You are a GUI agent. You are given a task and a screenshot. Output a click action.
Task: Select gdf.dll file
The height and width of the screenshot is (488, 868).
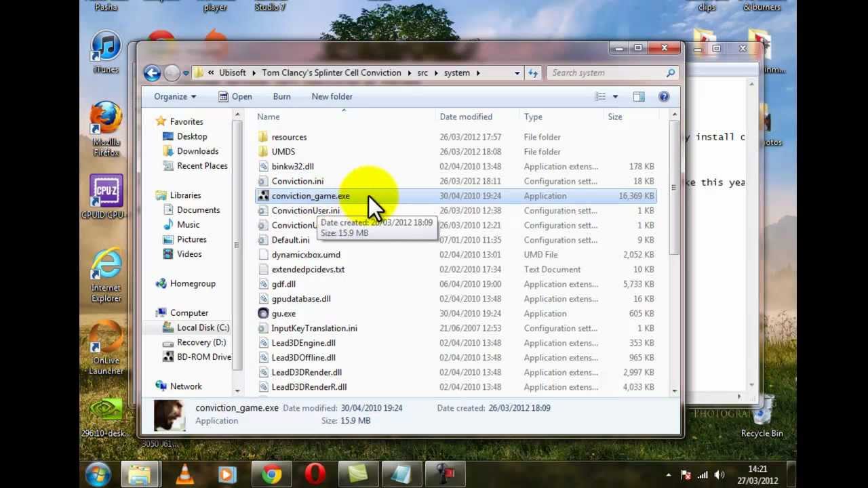point(283,284)
